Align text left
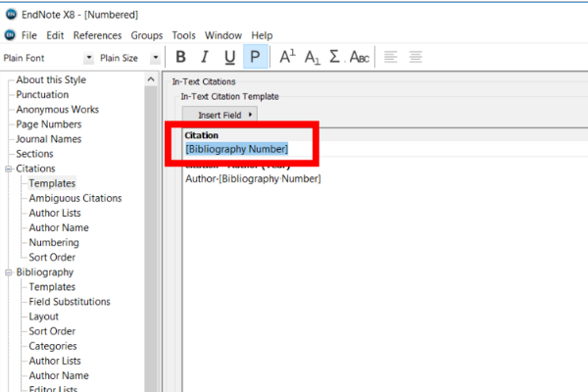The height and width of the screenshot is (392, 588). 390,57
